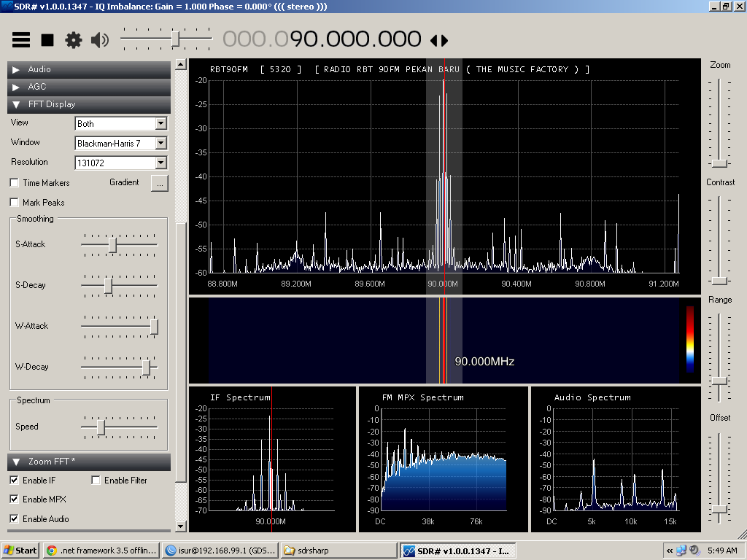The height and width of the screenshot is (560, 747).
Task: Click the 90.000MHz label in waterfall
Action: [484, 362]
